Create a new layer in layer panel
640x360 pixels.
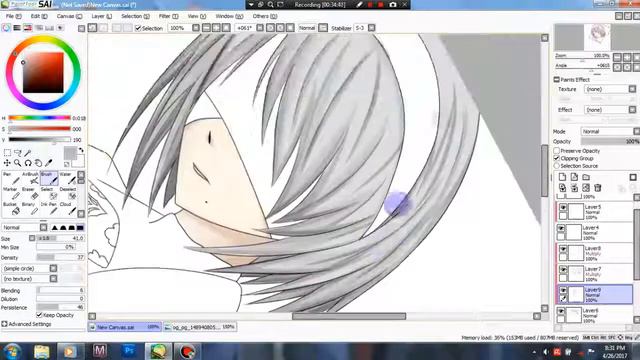pyautogui.click(x=562, y=177)
